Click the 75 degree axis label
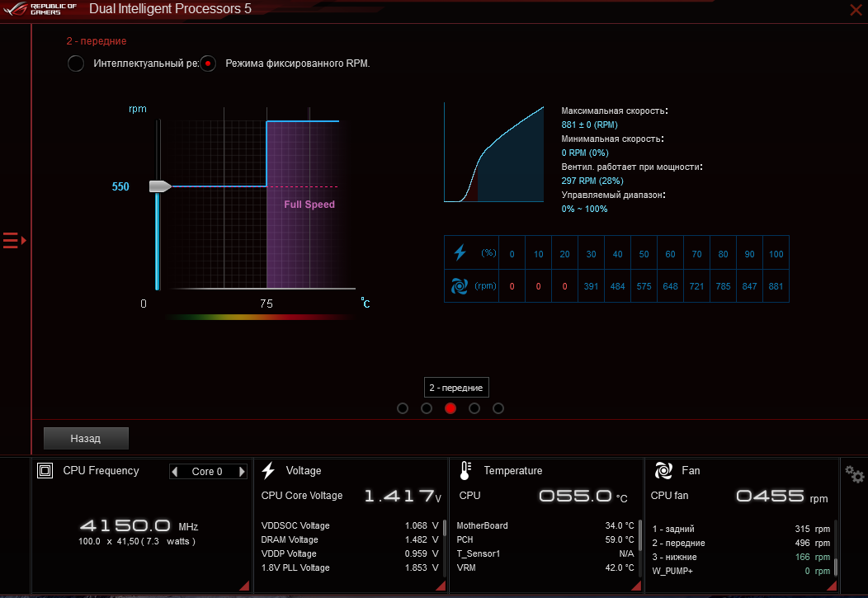 coord(267,304)
